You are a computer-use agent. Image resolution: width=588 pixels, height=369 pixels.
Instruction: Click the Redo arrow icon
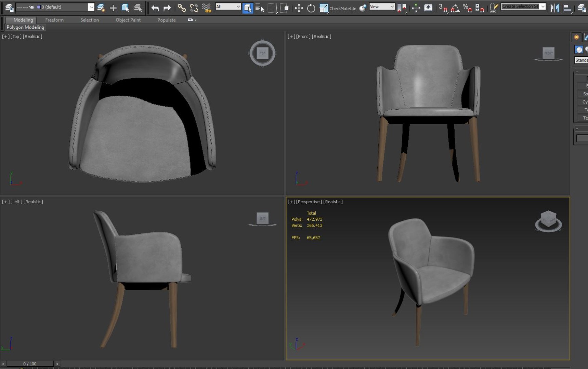167,8
